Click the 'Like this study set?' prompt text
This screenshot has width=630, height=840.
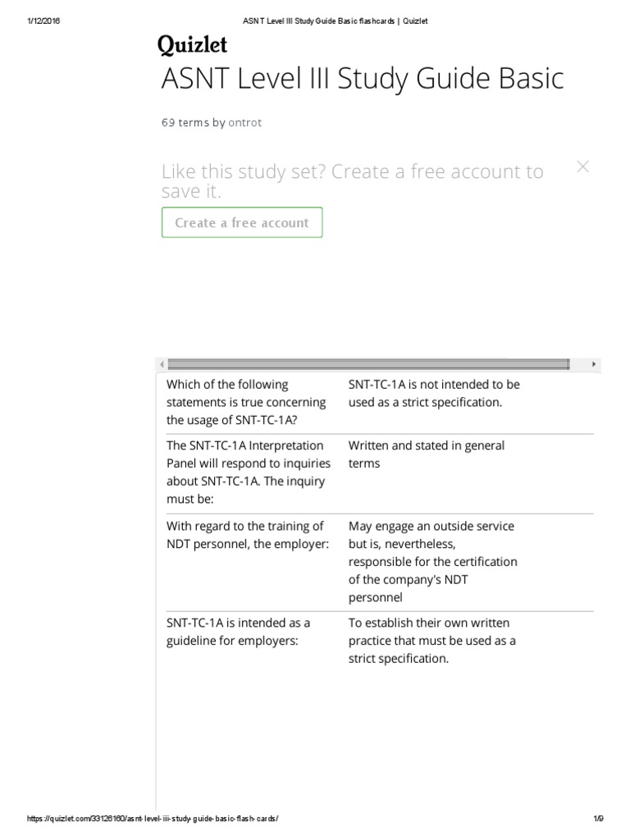tap(352, 181)
